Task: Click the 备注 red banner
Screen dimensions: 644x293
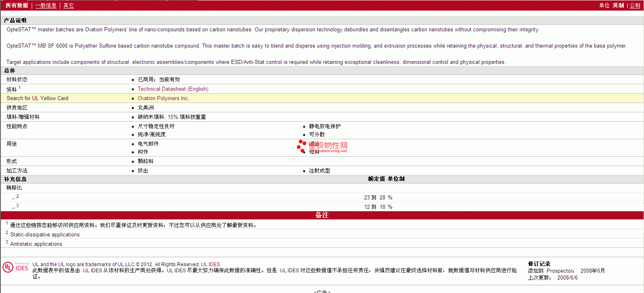Action: [x=322, y=215]
